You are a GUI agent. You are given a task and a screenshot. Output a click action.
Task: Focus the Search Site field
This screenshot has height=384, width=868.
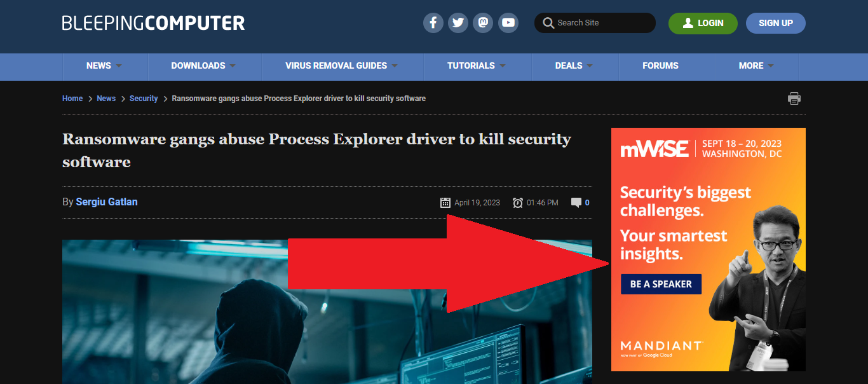tap(595, 23)
